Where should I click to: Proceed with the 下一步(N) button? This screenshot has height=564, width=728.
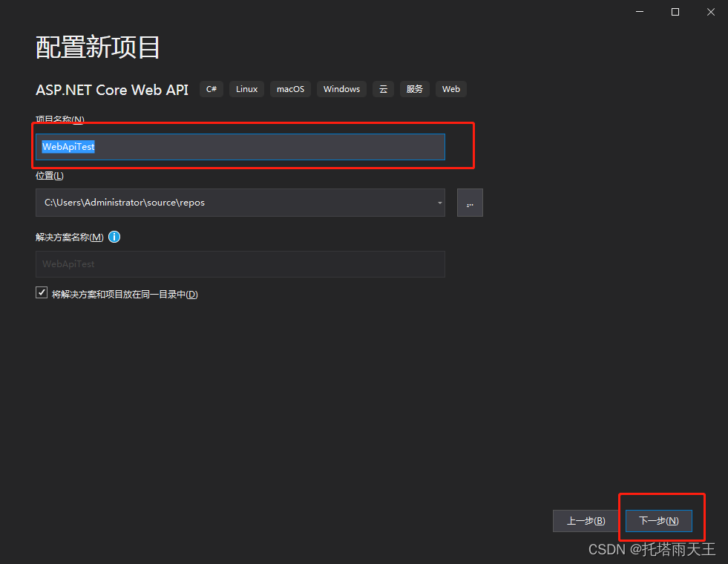(658, 521)
